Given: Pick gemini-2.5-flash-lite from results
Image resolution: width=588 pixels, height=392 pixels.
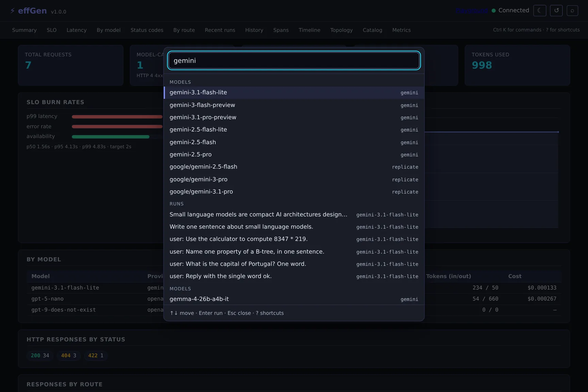Looking at the screenshot, I should pyautogui.click(x=294, y=130).
